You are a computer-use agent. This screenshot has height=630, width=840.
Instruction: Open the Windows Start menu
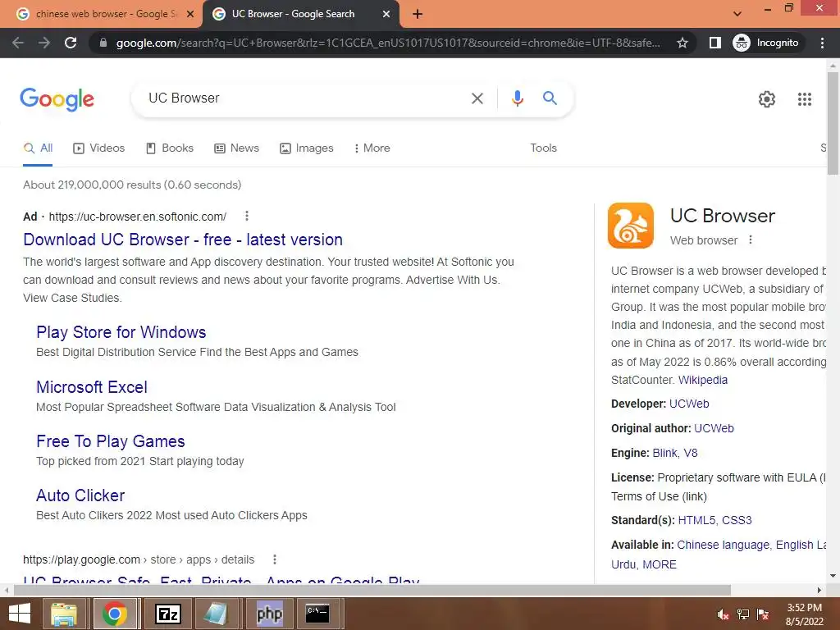point(20,614)
